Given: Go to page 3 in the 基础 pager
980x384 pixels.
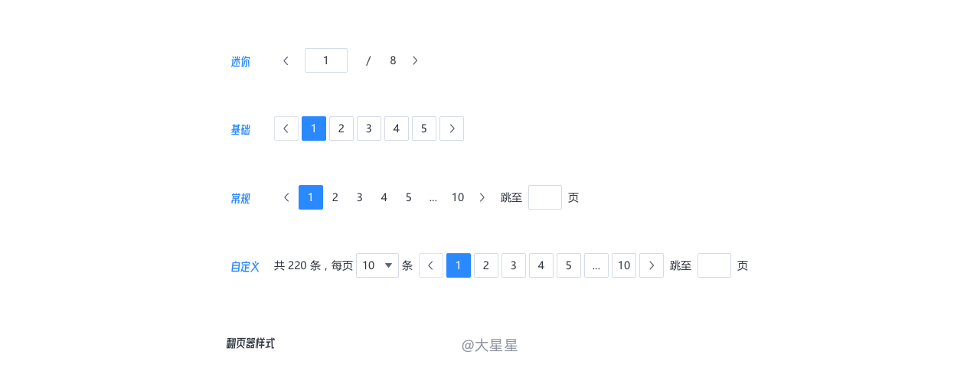Looking at the screenshot, I should click(x=369, y=129).
